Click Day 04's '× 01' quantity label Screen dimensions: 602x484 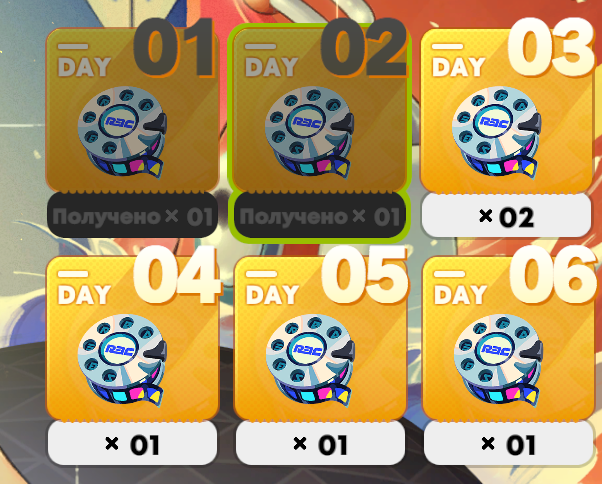coord(132,444)
